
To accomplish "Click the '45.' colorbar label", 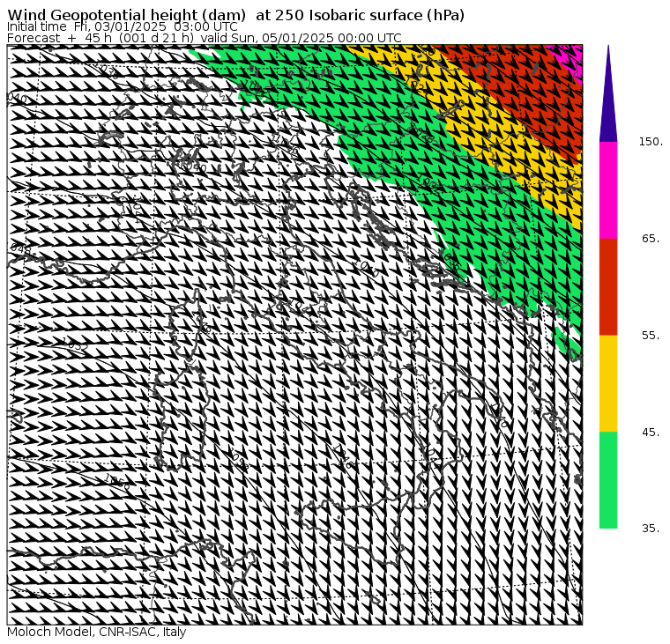I will [x=651, y=433].
